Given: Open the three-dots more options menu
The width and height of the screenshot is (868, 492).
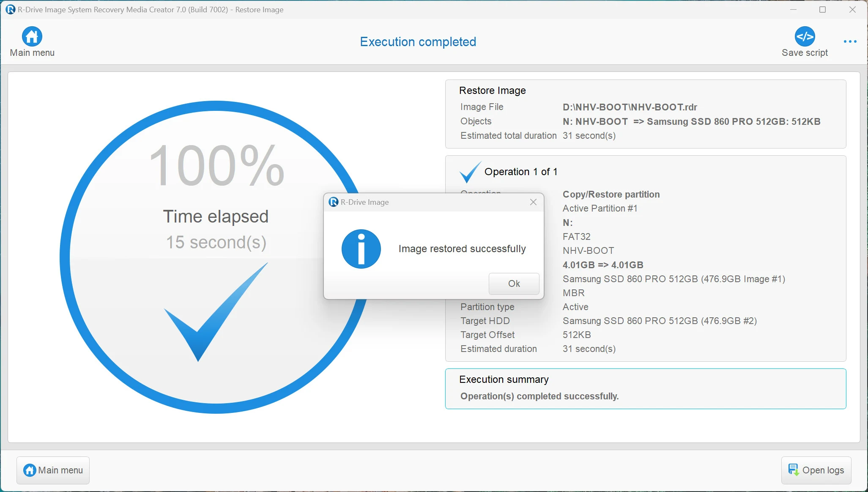Looking at the screenshot, I should pos(850,41).
